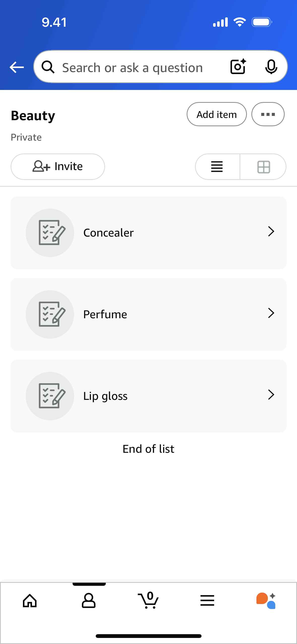This screenshot has width=297, height=644.
Task: Open the more options ellipsis menu
Action: (x=268, y=114)
